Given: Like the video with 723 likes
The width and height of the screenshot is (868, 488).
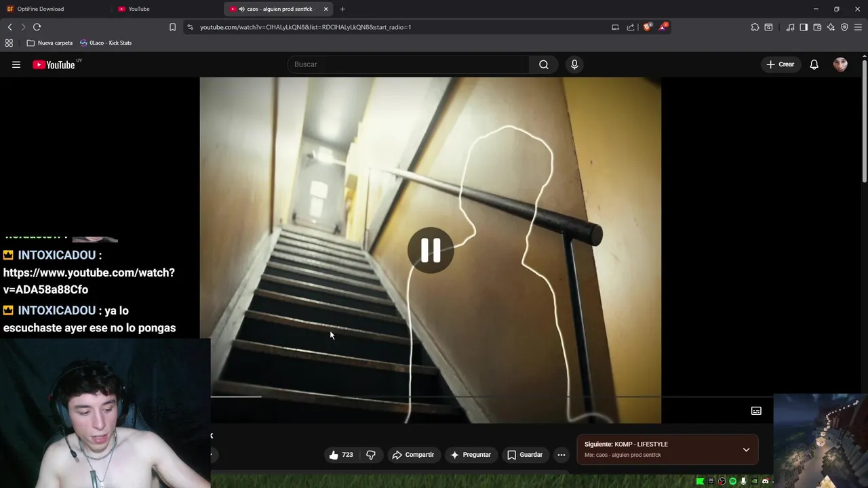Looking at the screenshot, I should tap(341, 455).
